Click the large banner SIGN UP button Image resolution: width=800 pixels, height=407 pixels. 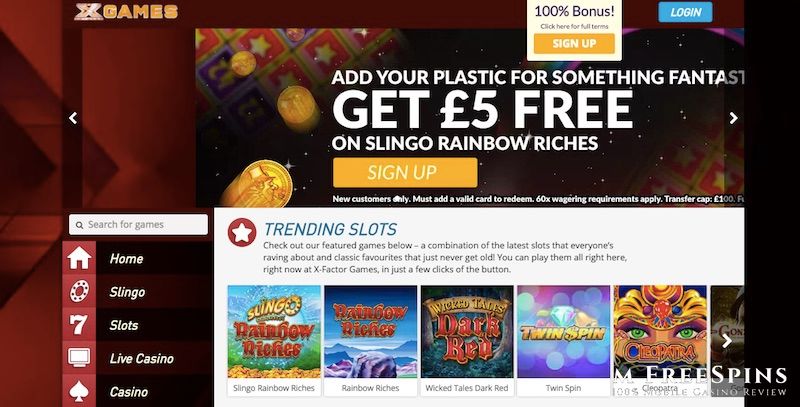pyautogui.click(x=405, y=172)
